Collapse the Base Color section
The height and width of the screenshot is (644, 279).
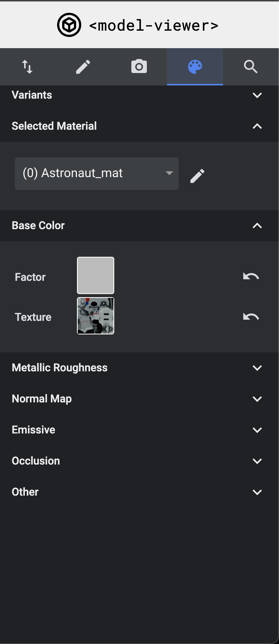tap(257, 225)
